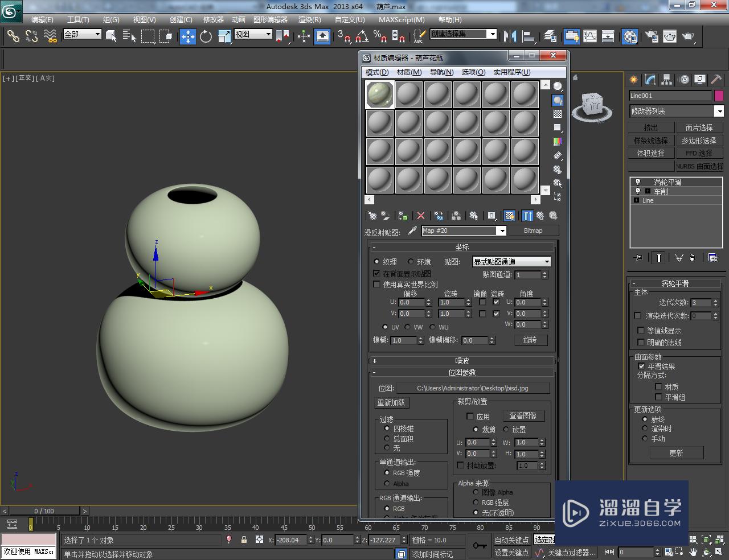Activate Select and Scale tool
The image size is (729, 560).
pos(224,36)
